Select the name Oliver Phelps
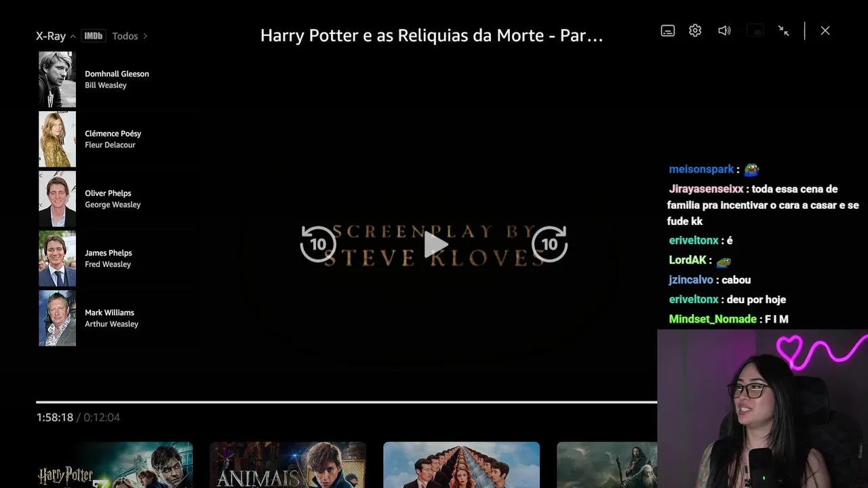Screen dimensions: 868x488 [x=108, y=193]
